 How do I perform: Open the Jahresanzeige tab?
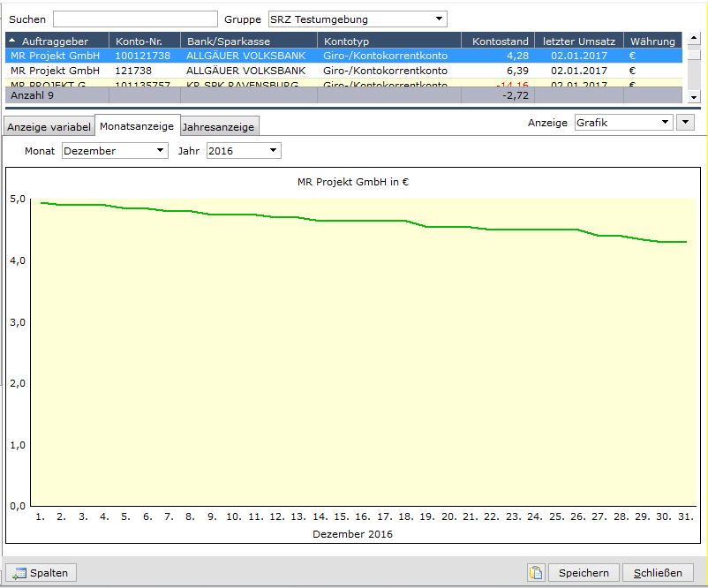[219, 127]
